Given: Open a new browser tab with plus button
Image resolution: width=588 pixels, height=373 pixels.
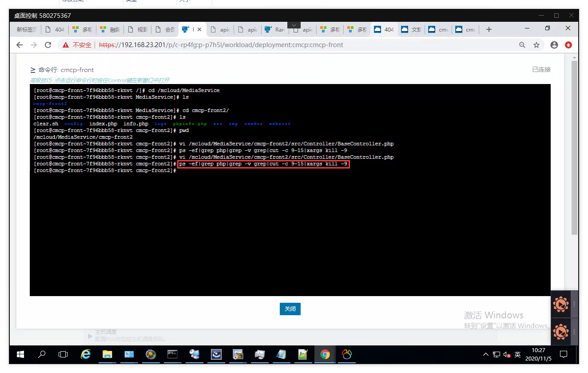Looking at the screenshot, I should coord(489,30).
